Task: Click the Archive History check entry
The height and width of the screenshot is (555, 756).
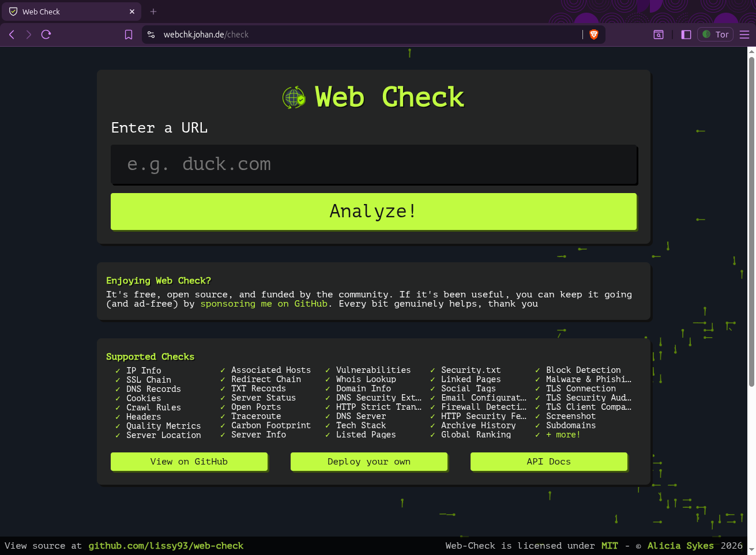Action: point(479,425)
